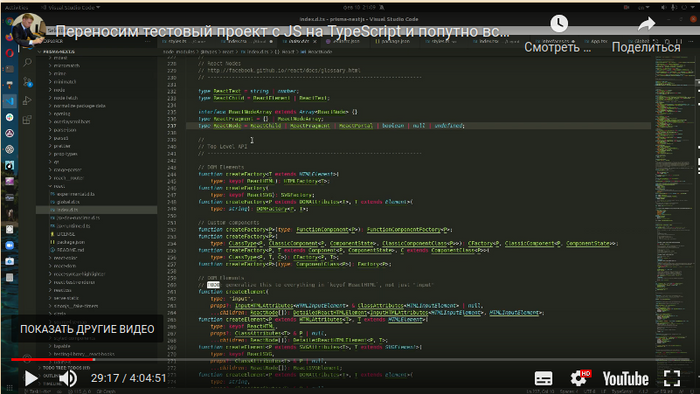Click the Share arrow icon

pyautogui.click(x=646, y=24)
